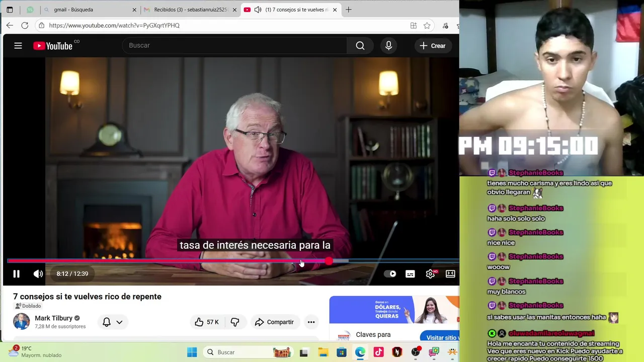This screenshot has width=644, height=362.
Task: Reload the page with refresh icon
Action: [x=25, y=25]
